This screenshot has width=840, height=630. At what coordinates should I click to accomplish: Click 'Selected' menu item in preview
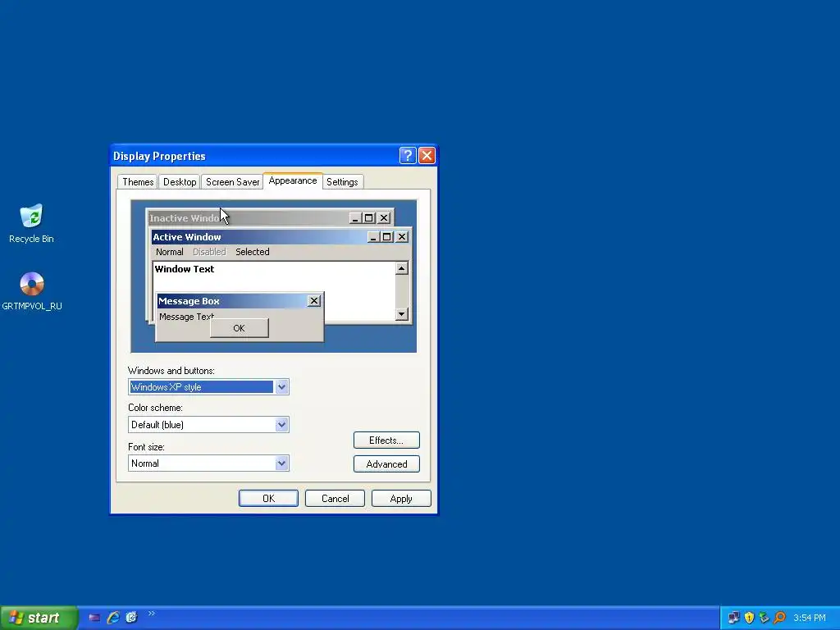(x=253, y=252)
